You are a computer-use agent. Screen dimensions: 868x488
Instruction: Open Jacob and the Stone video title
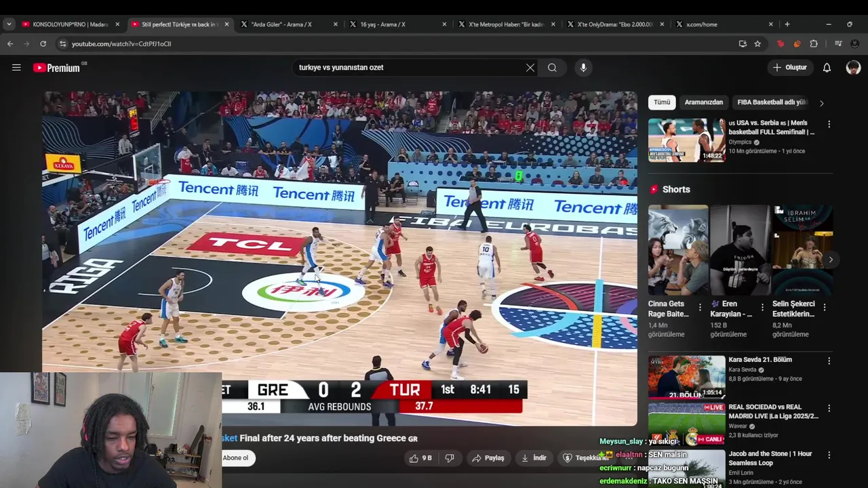click(770, 458)
